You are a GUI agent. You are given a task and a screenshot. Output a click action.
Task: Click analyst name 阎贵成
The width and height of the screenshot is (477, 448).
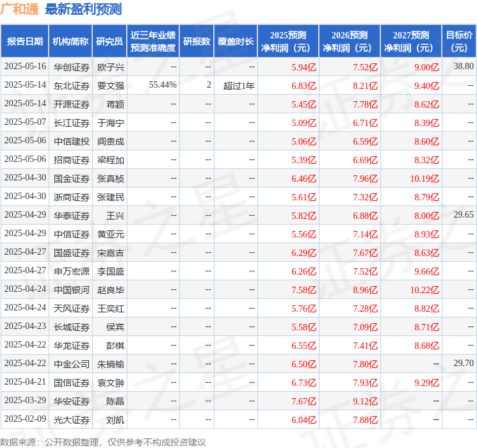point(111,141)
